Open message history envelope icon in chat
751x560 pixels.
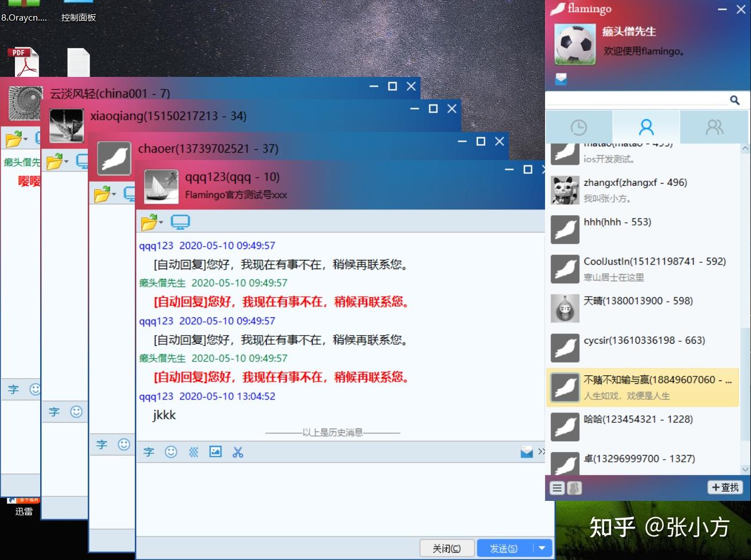pyautogui.click(x=527, y=452)
